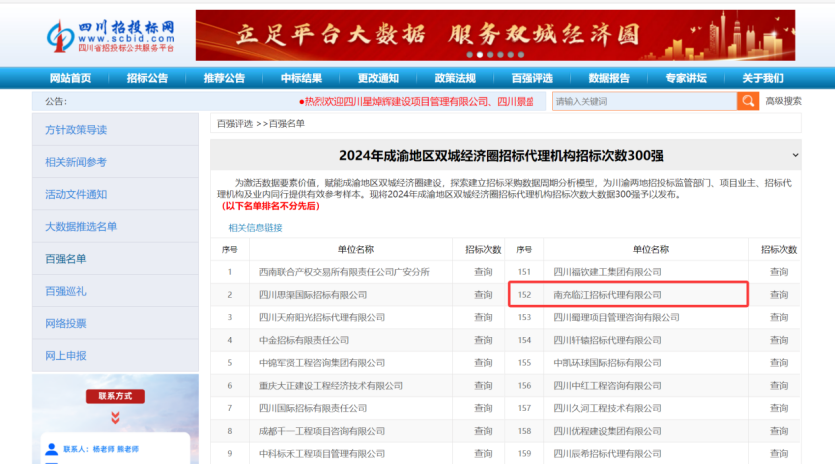Viewport: 836px width, 464px height.
Task: Open 方针政策导读 in the left sidebar
Action: (x=76, y=130)
